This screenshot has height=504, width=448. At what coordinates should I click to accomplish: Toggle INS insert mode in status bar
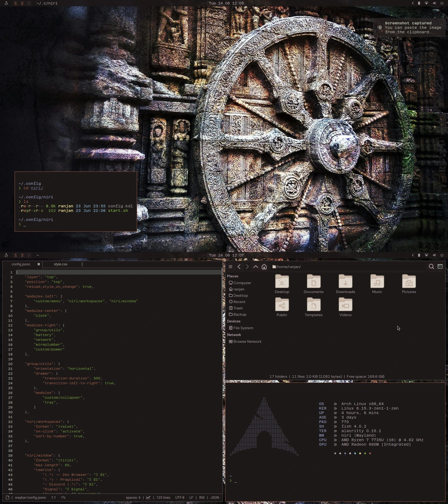[202, 497]
